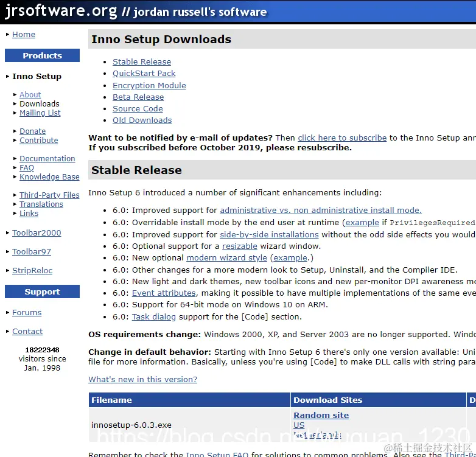The width and height of the screenshot is (476, 457).
Task: Jump to Old Downloads link
Action: click(x=142, y=120)
